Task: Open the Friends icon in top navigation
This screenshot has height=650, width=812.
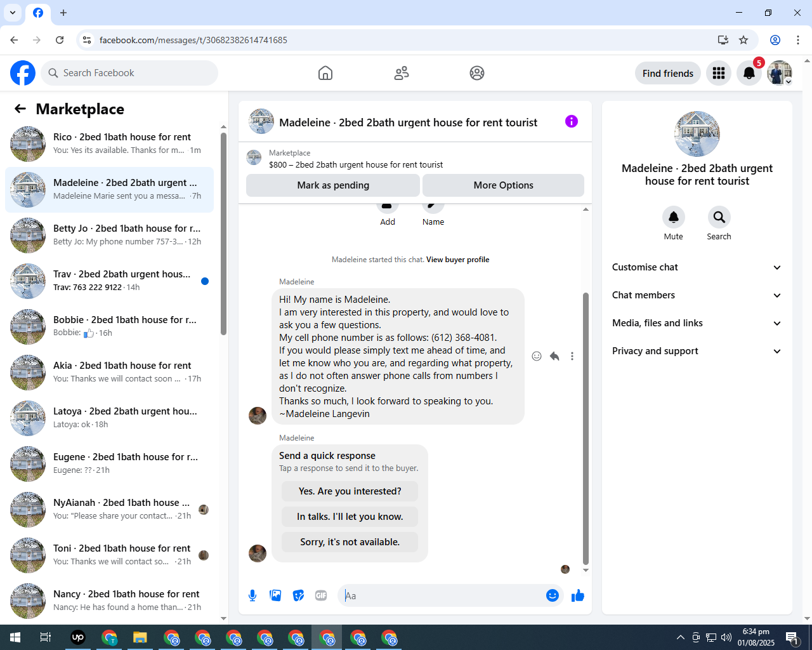Action: (402, 73)
